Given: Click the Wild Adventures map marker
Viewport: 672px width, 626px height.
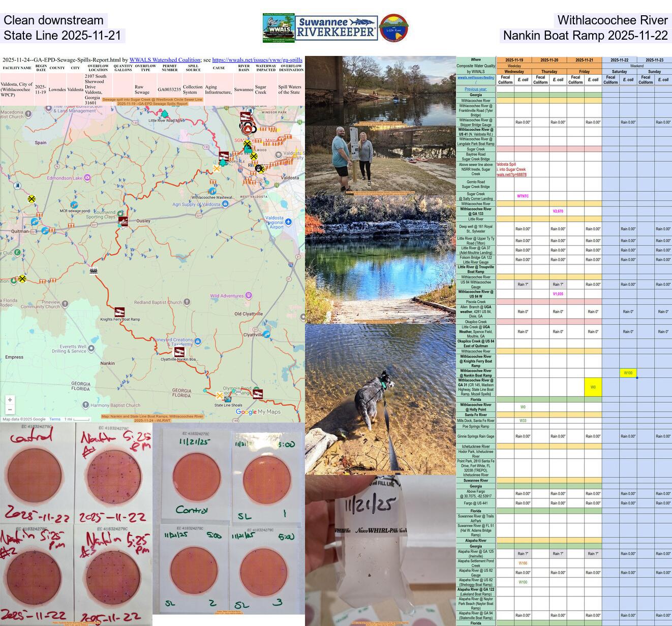Looking at the screenshot, I should 249,294.
